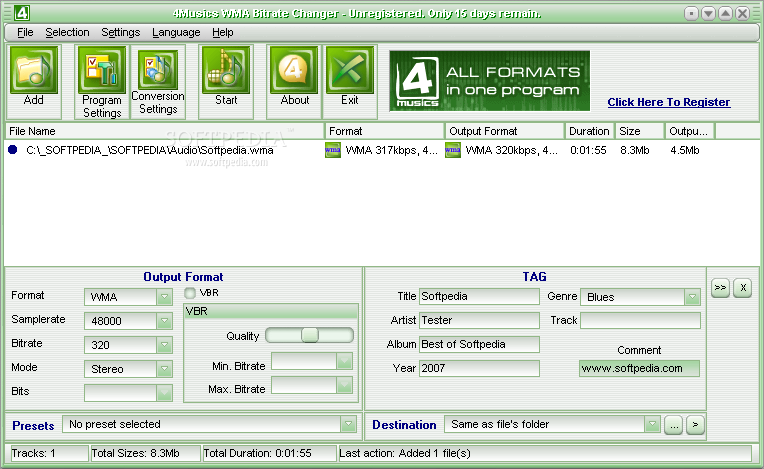Click the Add files toolbar icon

[x=34, y=71]
